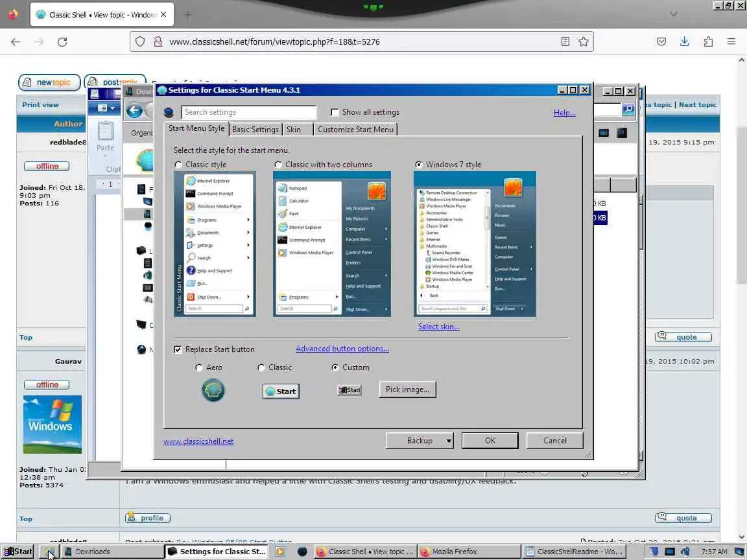Image resolution: width=747 pixels, height=560 pixels.
Task: Uncheck Replace Start button checkbox
Action: (178, 349)
